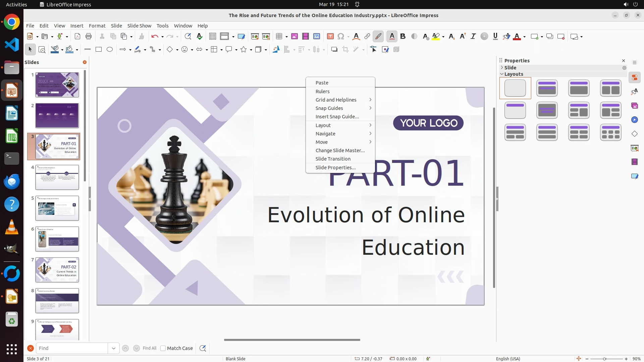
Task: Enable the Match Case checkbox
Action: (163, 348)
